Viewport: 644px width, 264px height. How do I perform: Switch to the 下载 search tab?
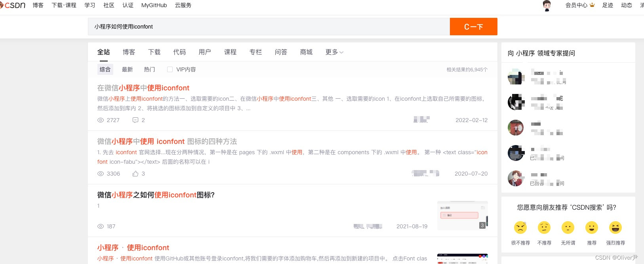[x=154, y=52]
